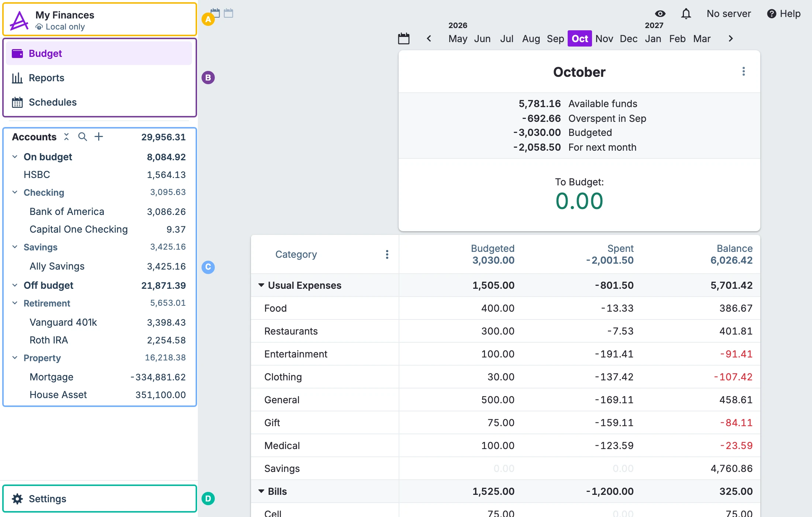
Task: Click the Actual logo beside My Finances
Action: pos(19,20)
